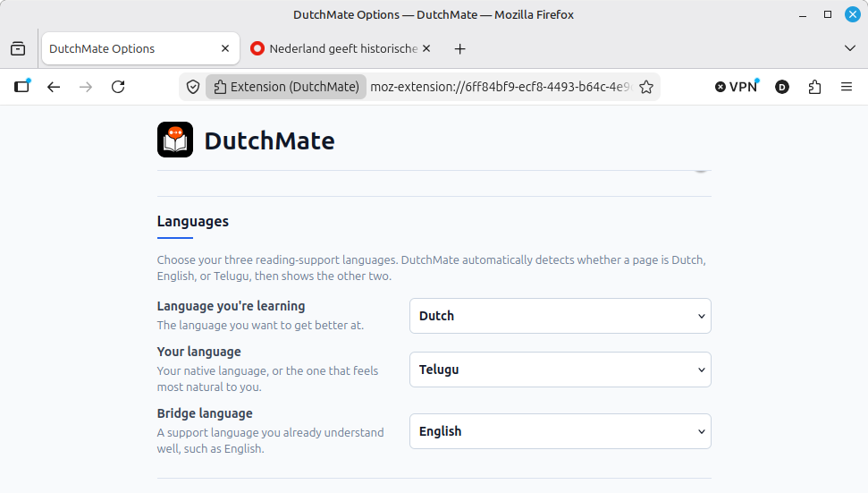Screen dimensions: 868x493
Task: Click the 'Language you're learning' label
Action: click(231, 306)
